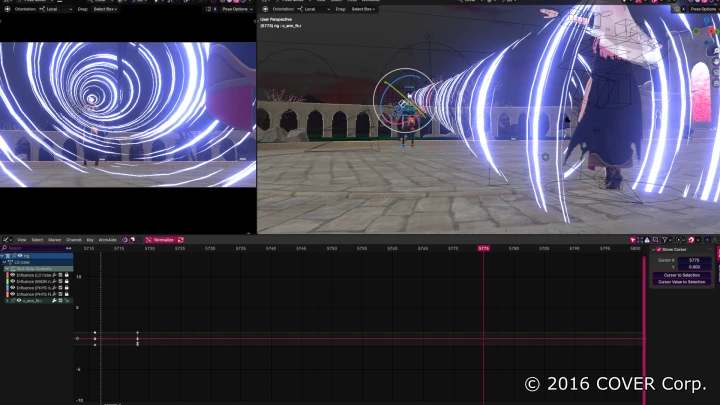Toggle the Normalize button
The width and height of the screenshot is (720, 405).
pos(161,240)
